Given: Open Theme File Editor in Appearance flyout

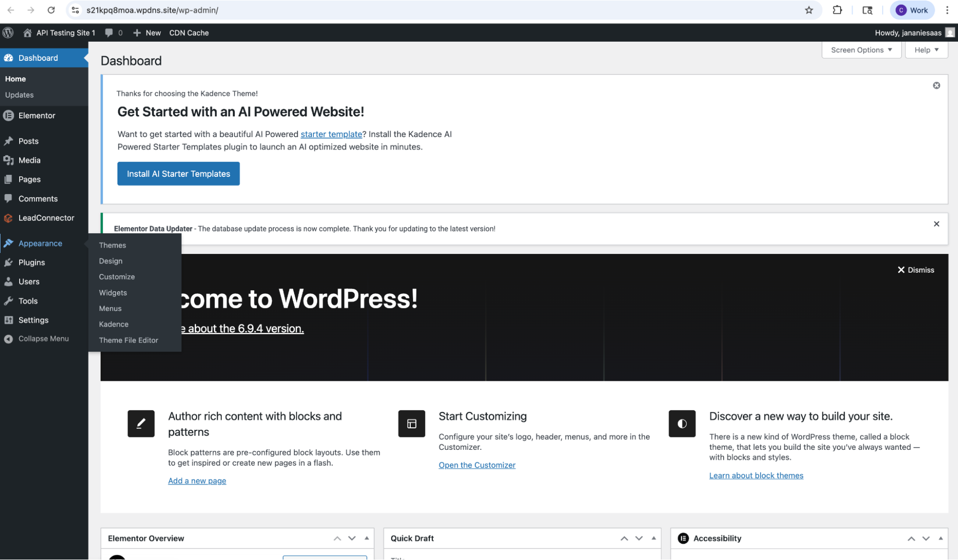Looking at the screenshot, I should coord(128,340).
